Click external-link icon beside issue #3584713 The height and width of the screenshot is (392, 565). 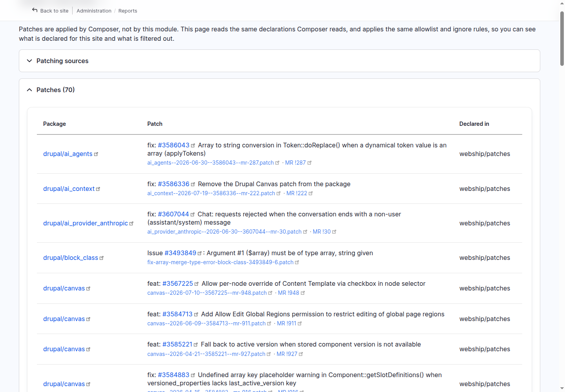[x=196, y=314]
